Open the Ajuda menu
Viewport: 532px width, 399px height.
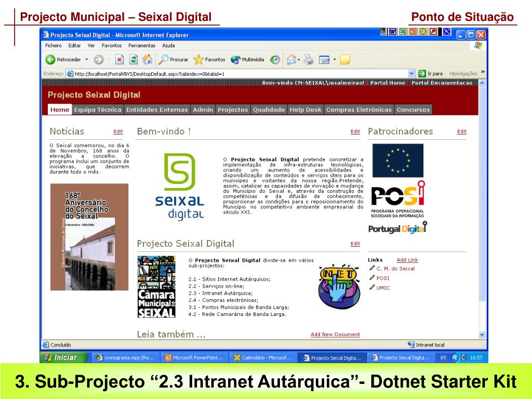point(168,46)
